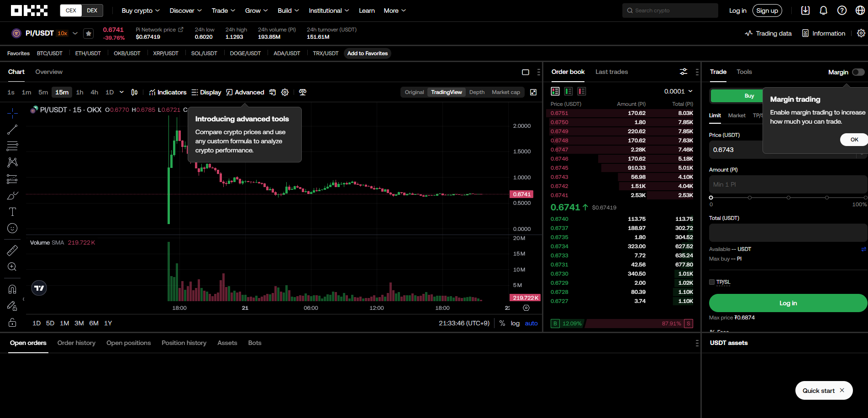
Task: Select the Market order type tab
Action: [x=736, y=115]
